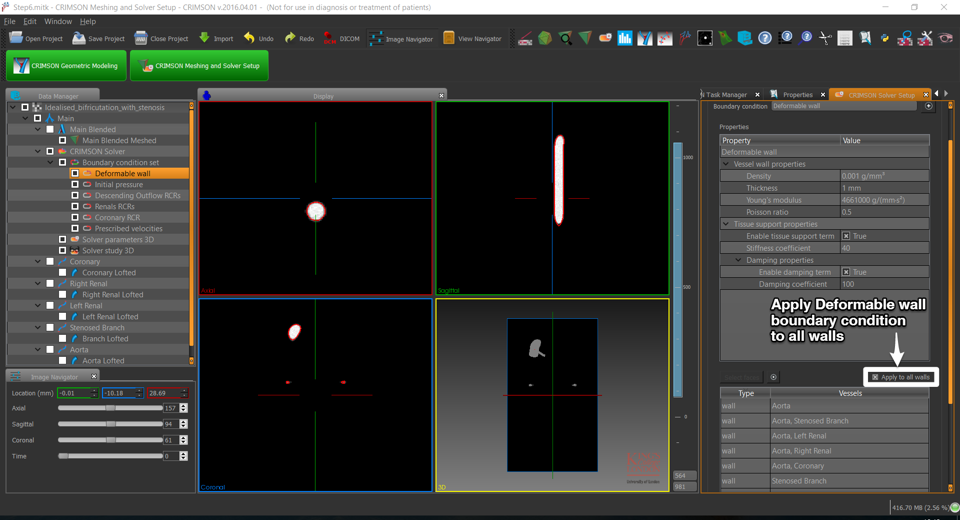This screenshot has height=520, width=960.
Task: Collapse the Vessel wall properties group
Action: coord(726,164)
